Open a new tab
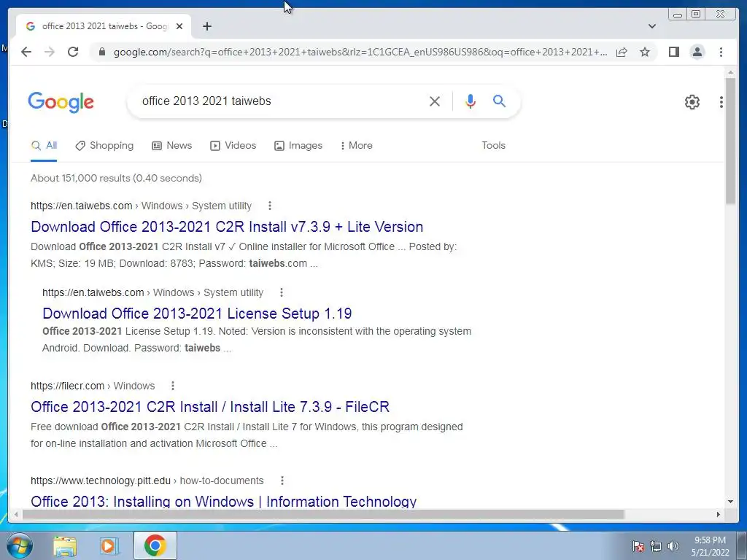The width and height of the screenshot is (747, 560). (206, 26)
